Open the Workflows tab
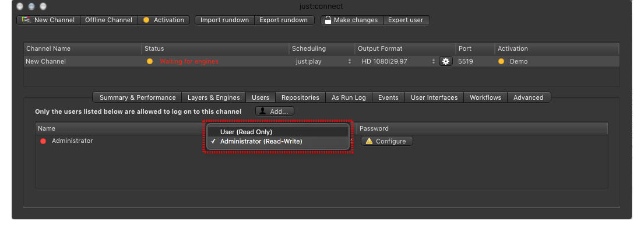 485,97
